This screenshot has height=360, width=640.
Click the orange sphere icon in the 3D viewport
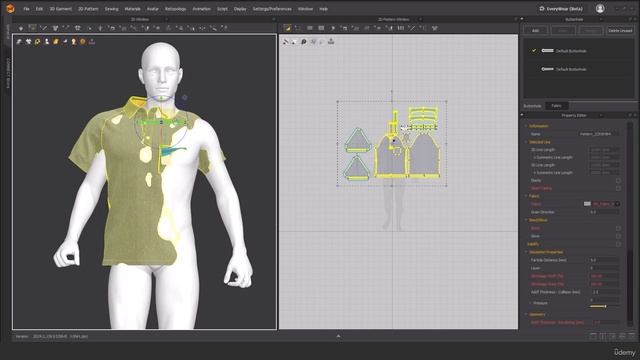[x=82, y=41]
